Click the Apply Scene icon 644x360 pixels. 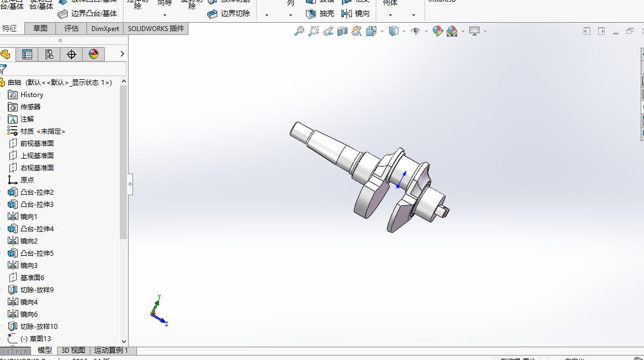tap(452, 31)
